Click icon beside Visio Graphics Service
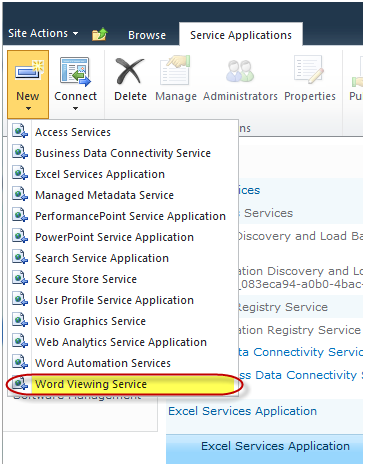 click(x=20, y=320)
